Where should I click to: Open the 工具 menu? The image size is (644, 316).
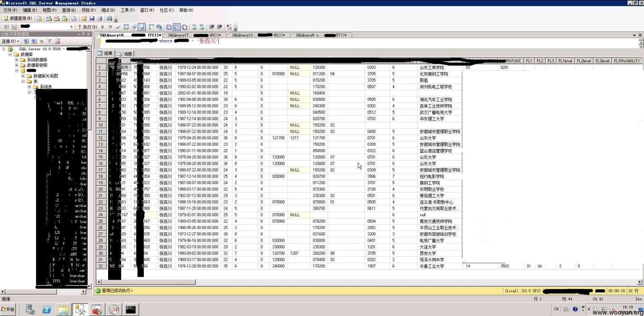click(x=127, y=10)
